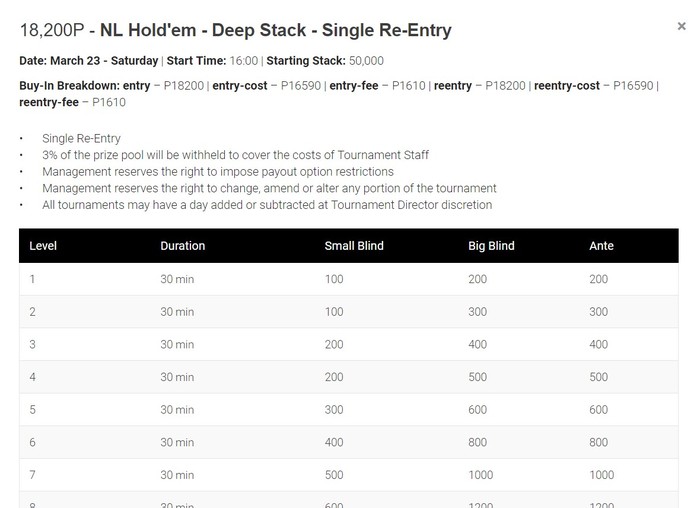
Task: Select the tournament title heading text
Action: (236, 30)
